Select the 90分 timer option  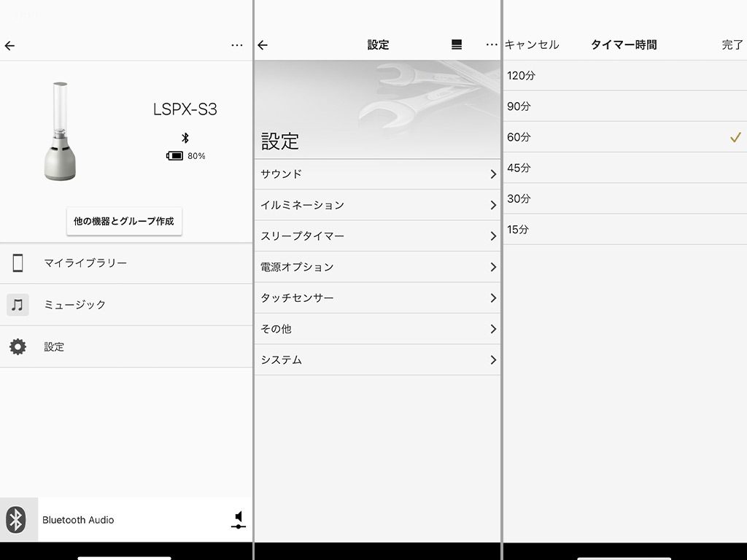click(625, 106)
